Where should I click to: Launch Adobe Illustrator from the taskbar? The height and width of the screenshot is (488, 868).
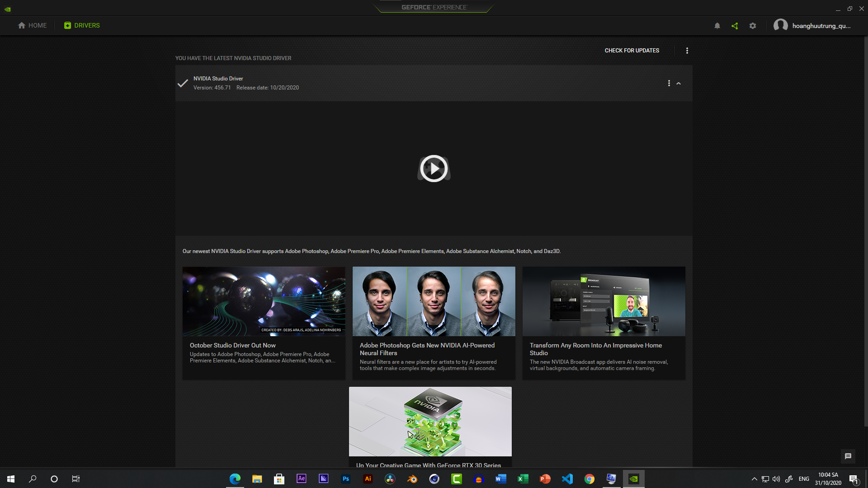click(368, 479)
